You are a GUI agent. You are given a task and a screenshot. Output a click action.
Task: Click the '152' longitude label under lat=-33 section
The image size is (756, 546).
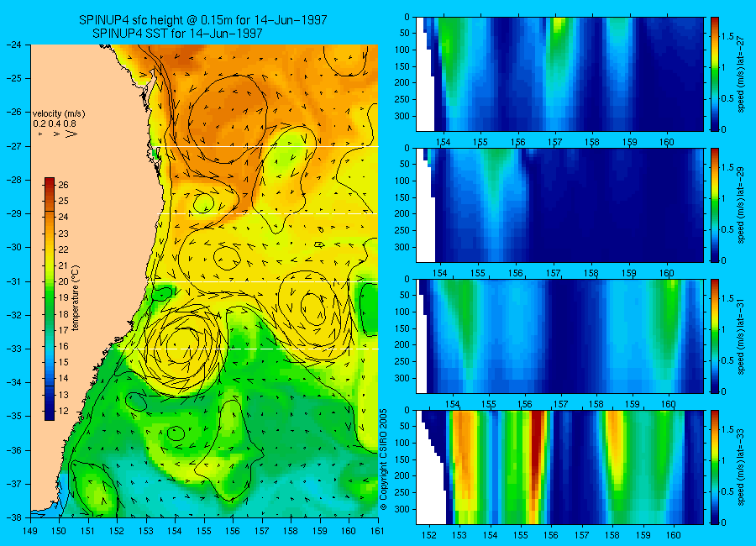pos(428,535)
